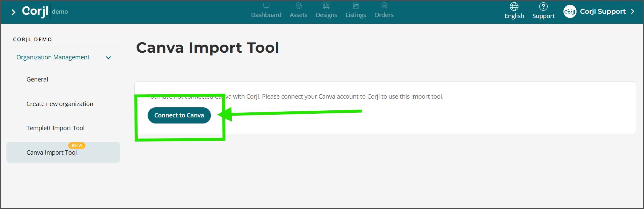Click the Designs icon in the top navigation
Image resolution: width=644 pixels, height=209 pixels.
point(326,6)
